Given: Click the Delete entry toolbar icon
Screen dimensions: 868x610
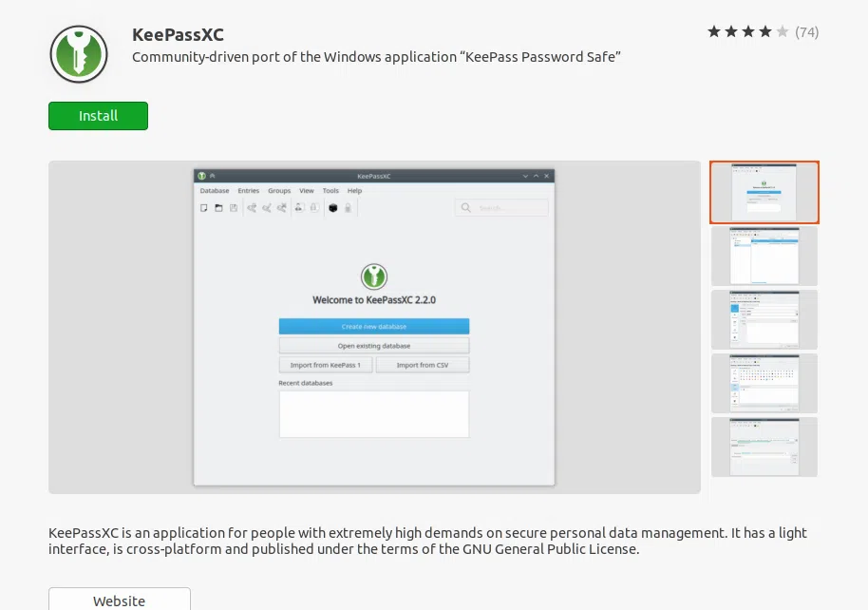Looking at the screenshot, I should pyautogui.click(x=282, y=207).
